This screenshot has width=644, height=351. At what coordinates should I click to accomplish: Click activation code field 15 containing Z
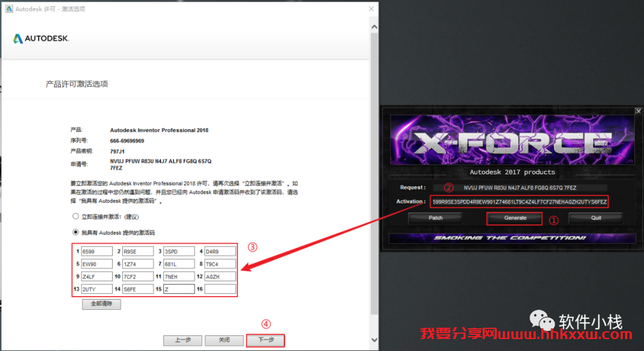[x=179, y=289]
